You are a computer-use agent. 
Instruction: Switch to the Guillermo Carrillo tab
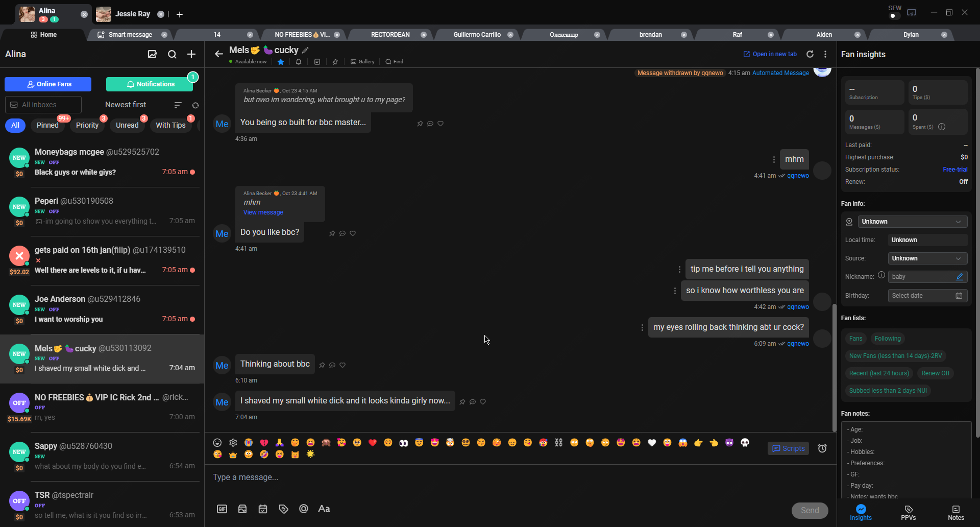coord(477,35)
